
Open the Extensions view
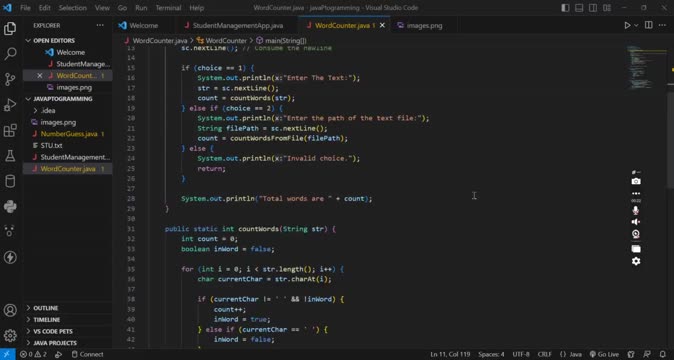click(x=10, y=130)
